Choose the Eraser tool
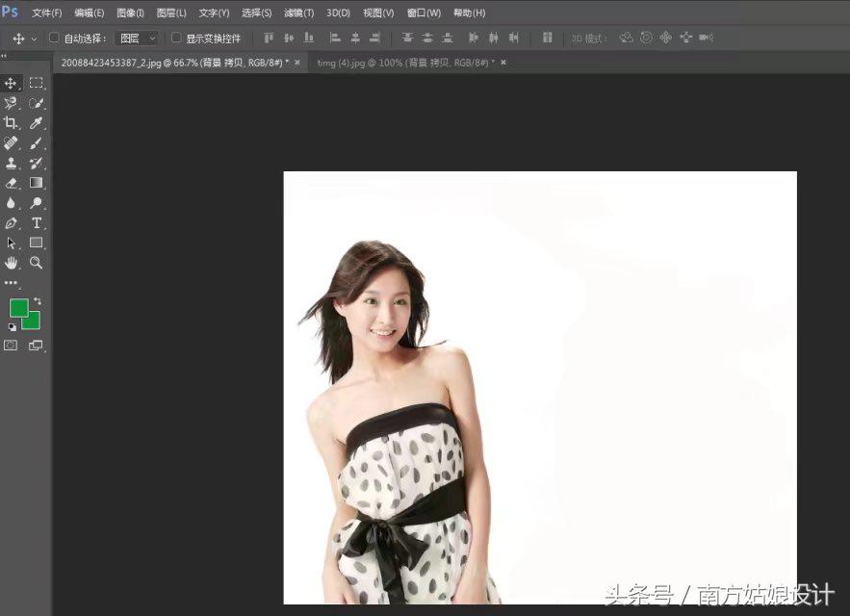The height and width of the screenshot is (616, 850). [x=12, y=183]
